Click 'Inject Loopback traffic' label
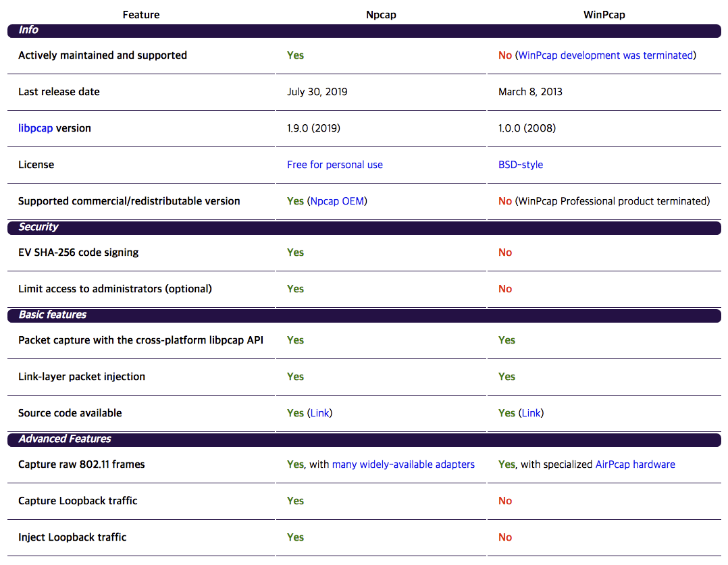Image resolution: width=728 pixels, height=565 pixels. (x=72, y=537)
